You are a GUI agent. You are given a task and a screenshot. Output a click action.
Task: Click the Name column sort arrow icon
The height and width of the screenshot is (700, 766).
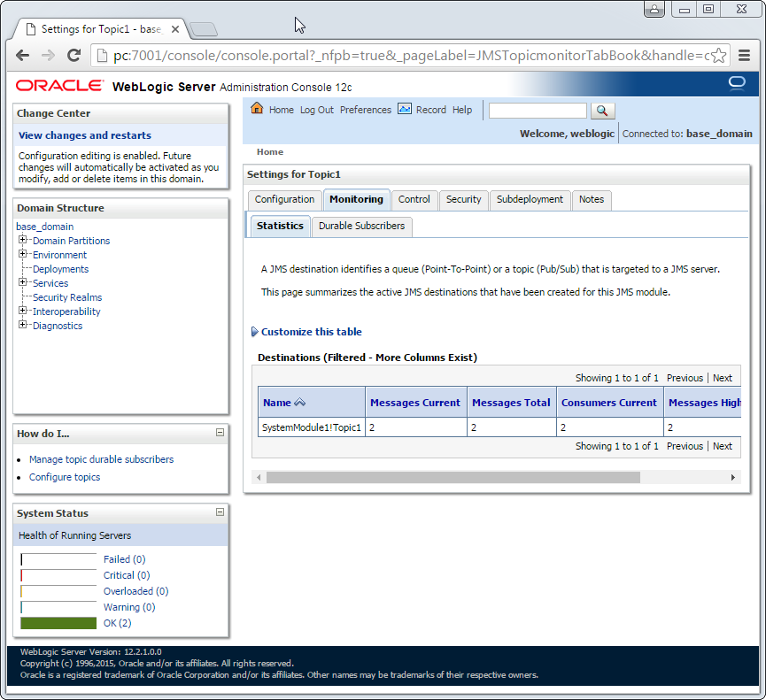point(300,403)
